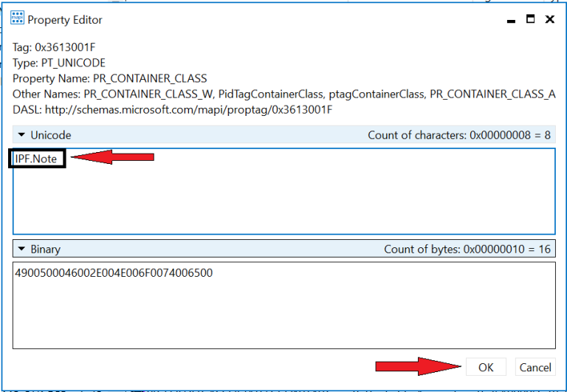Click the Cancel button
The width and height of the screenshot is (567, 392).
tap(535, 367)
